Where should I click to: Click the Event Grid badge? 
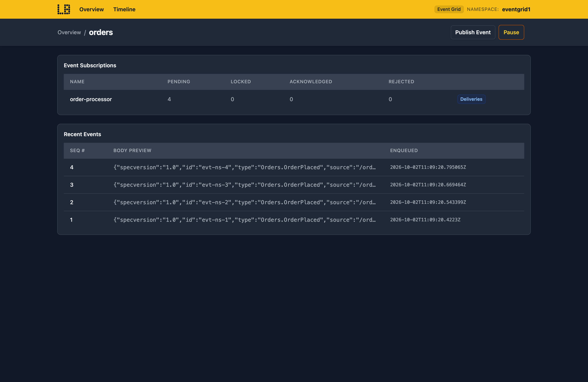[449, 9]
